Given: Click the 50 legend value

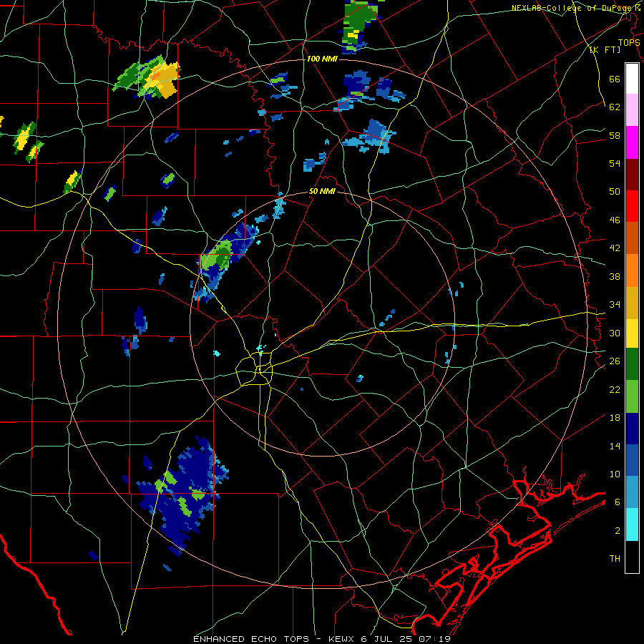Looking at the screenshot, I should [x=615, y=191].
